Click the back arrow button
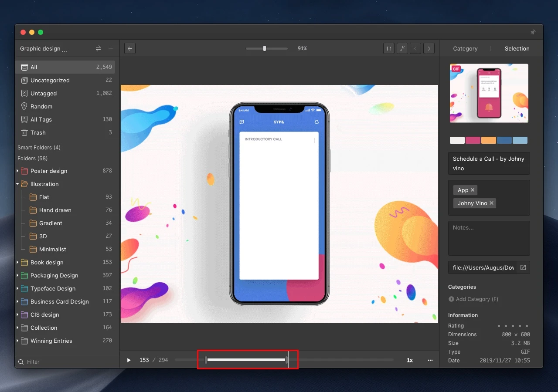 [129, 48]
